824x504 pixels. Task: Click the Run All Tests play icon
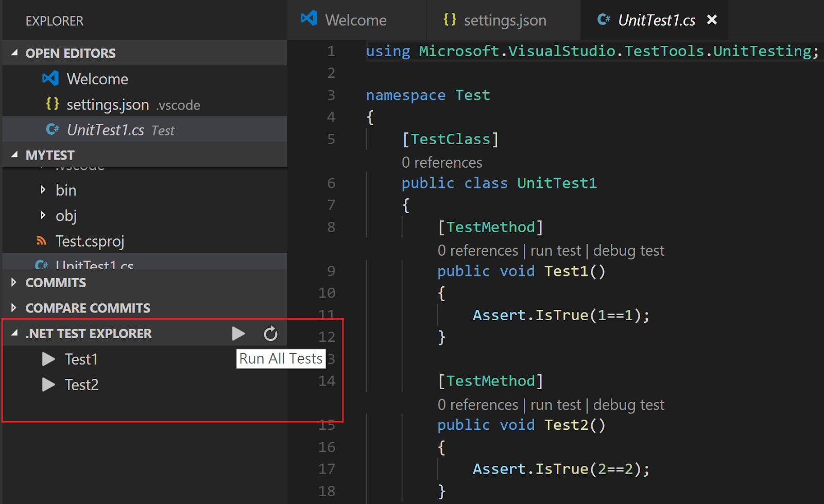point(238,333)
